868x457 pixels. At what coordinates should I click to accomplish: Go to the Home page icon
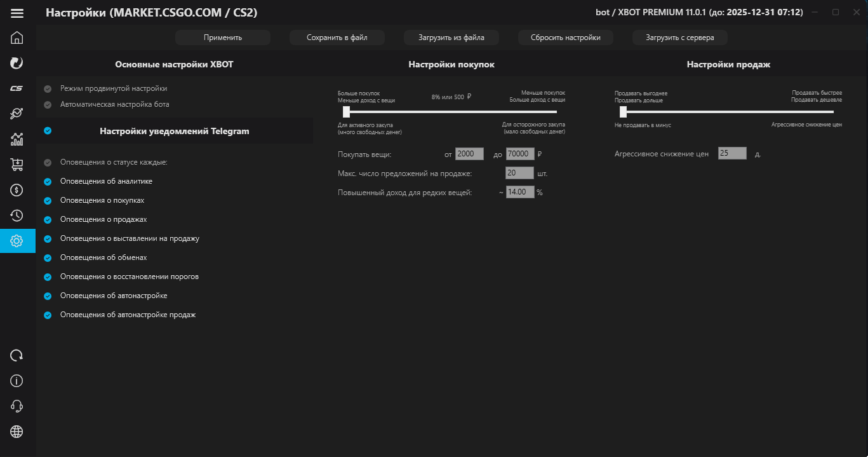pyautogui.click(x=17, y=38)
